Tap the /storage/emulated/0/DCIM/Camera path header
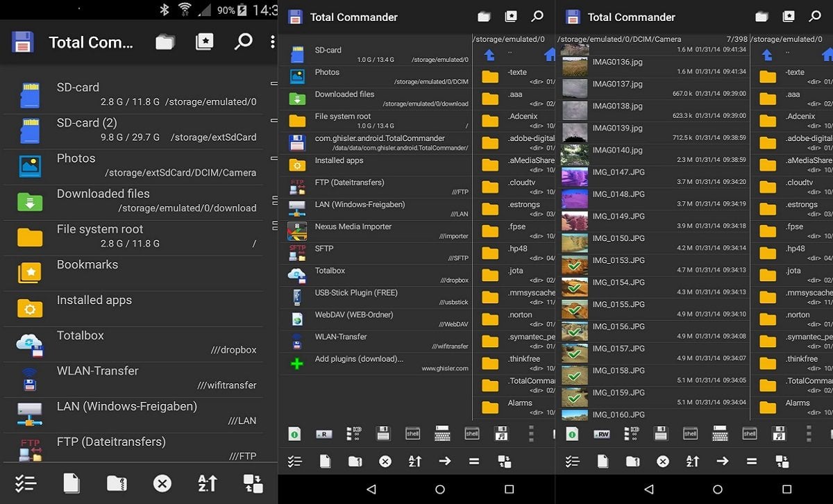Screen dimensions: 833x504 (x=619, y=40)
